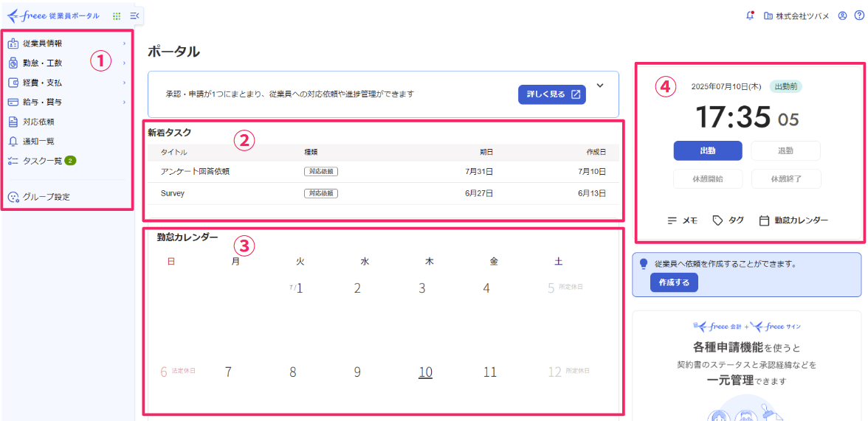The height and width of the screenshot is (421, 868).
Task: Expand the 従業員情報 submenu chevron
Action: point(124,44)
